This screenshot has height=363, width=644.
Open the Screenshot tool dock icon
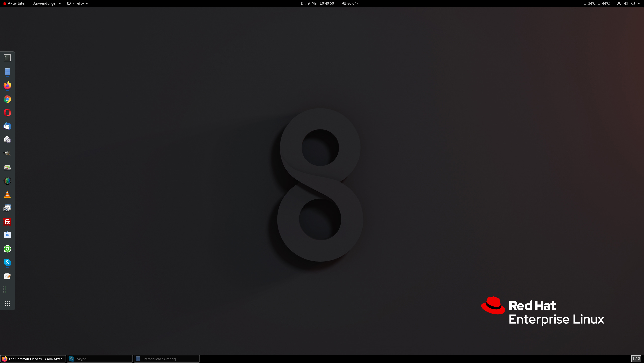(x=7, y=208)
